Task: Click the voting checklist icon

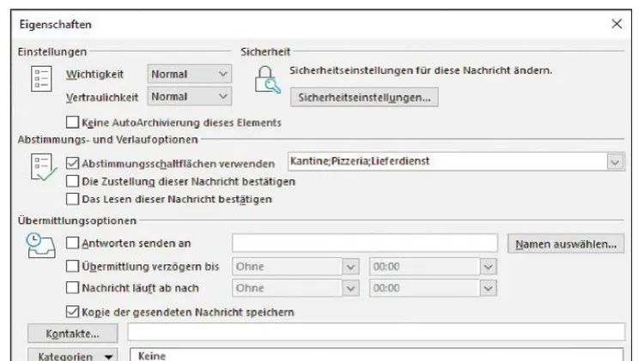Action: point(43,167)
